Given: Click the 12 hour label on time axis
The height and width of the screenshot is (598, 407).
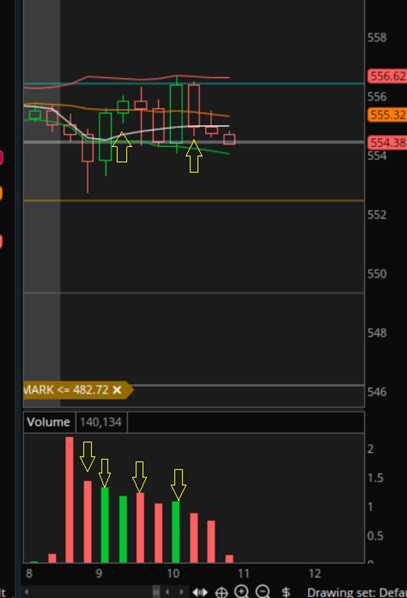Looking at the screenshot, I should 315,574.
